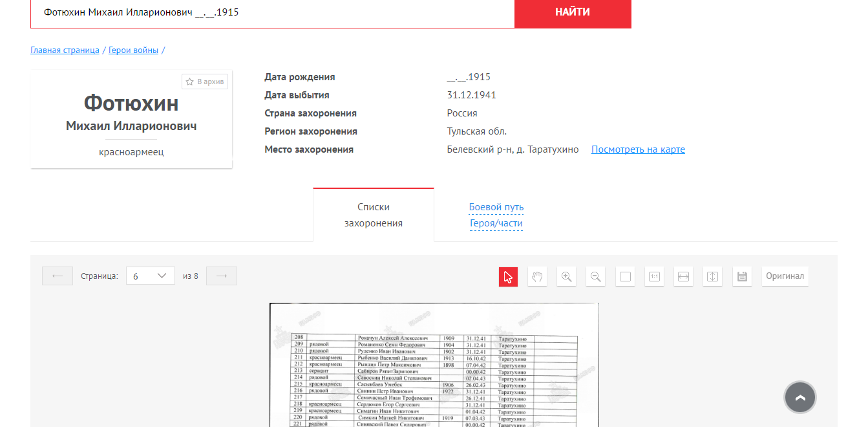Fit document to height
The width and height of the screenshot is (868, 427).
click(712, 277)
